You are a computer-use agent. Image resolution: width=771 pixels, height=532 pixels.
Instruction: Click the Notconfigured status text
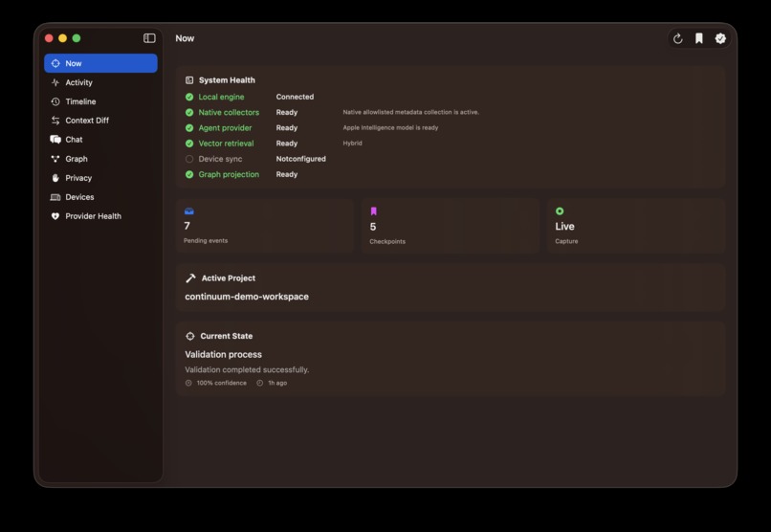pyautogui.click(x=301, y=159)
